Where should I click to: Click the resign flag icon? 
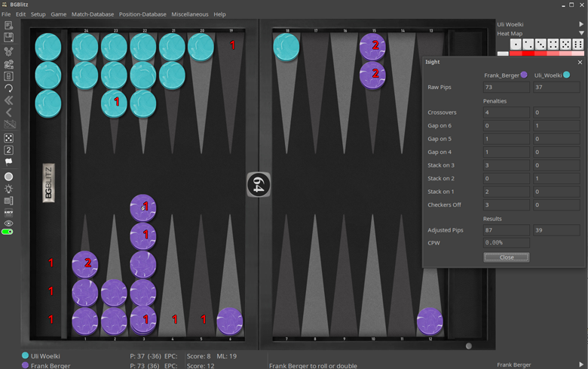[x=8, y=161]
